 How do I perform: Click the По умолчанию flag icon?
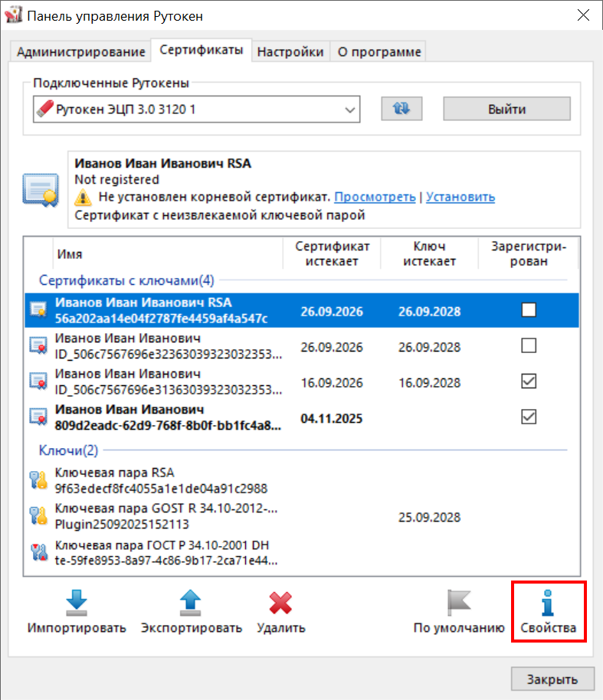458,603
